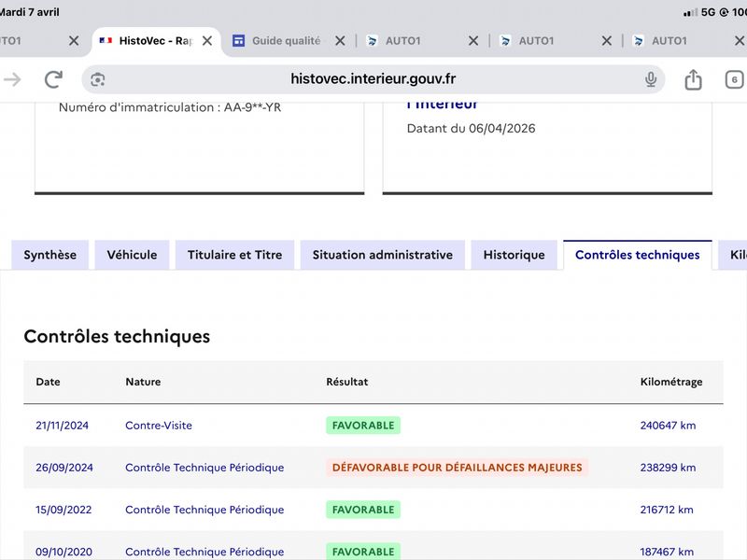Click the 240647 km mileage entry
This screenshot has height=560, width=747.
pyautogui.click(x=668, y=426)
